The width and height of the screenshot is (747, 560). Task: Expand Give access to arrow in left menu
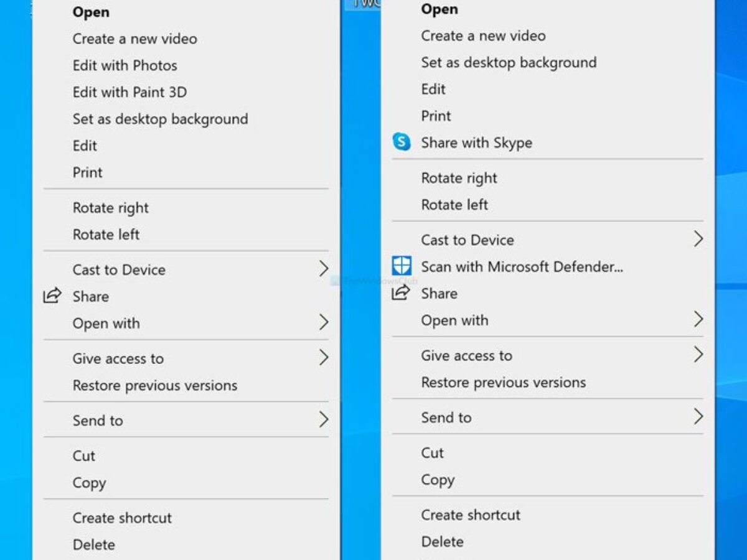coord(324,358)
